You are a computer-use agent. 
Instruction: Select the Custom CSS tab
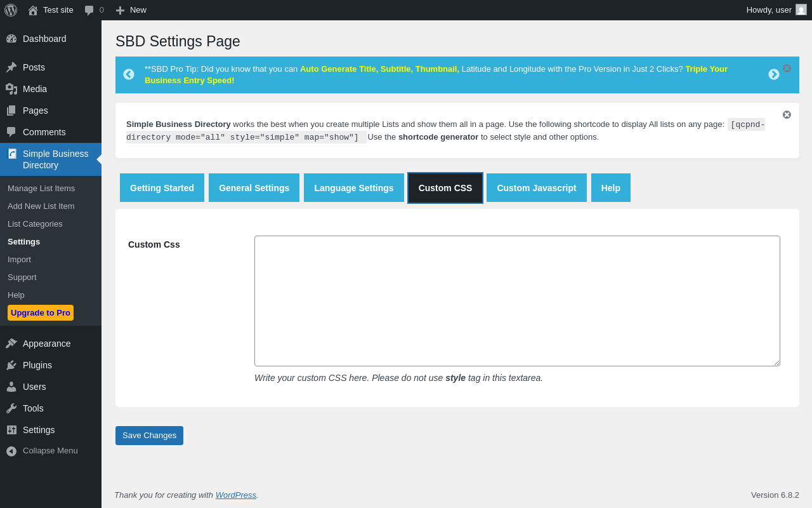point(445,188)
